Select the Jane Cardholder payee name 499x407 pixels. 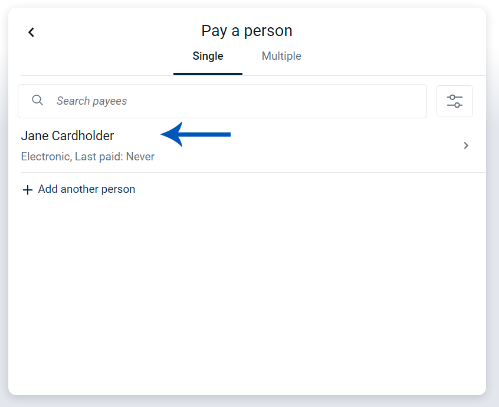67,136
